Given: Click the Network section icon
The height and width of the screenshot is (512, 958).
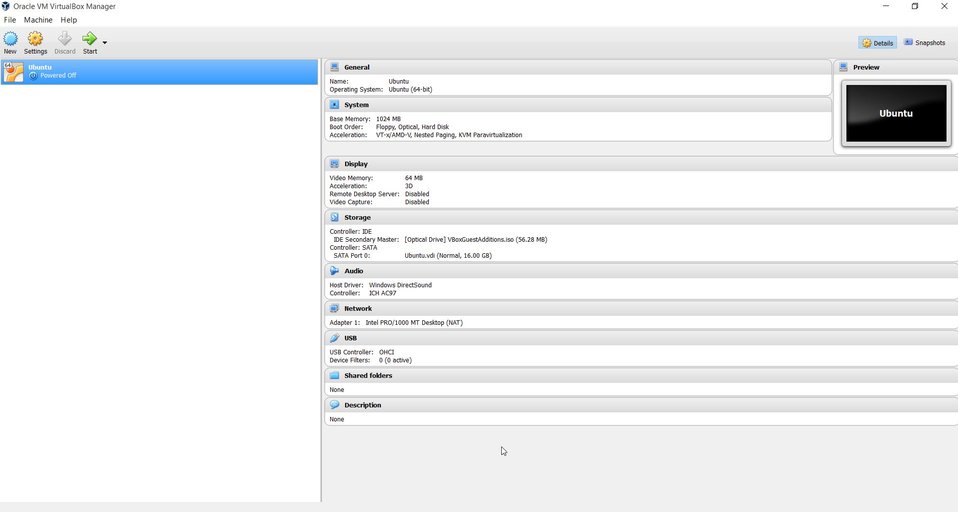Looking at the screenshot, I should pos(334,309).
